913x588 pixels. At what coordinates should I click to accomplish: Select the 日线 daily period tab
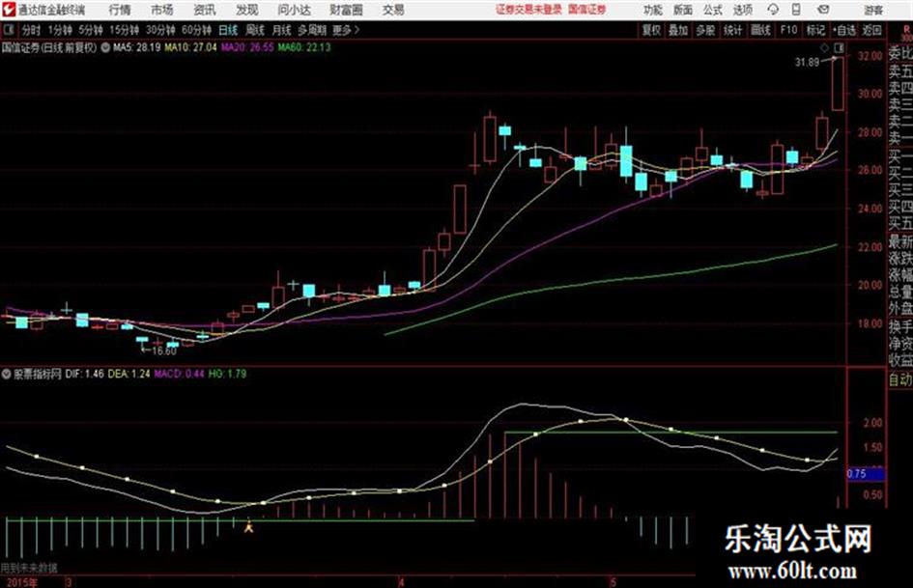[228, 30]
